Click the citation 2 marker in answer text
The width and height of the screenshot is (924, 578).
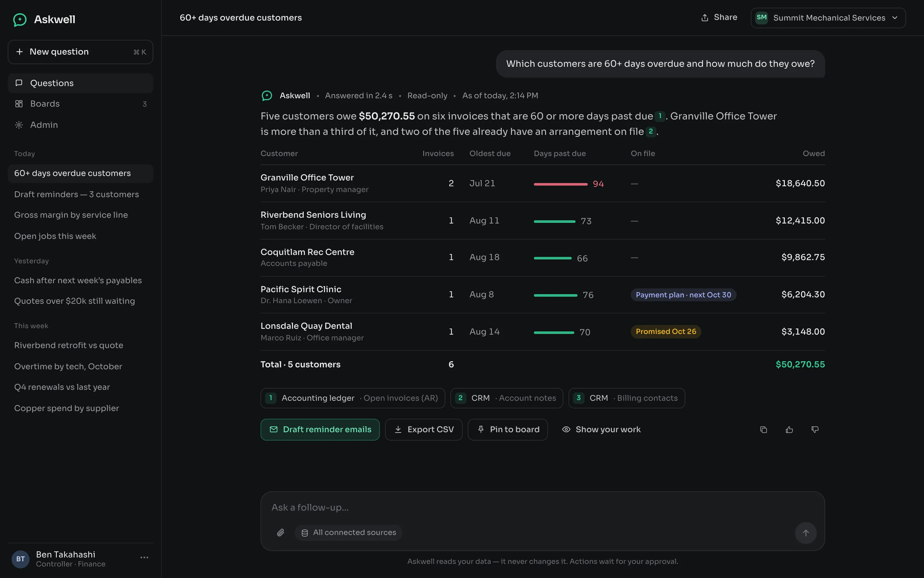(x=651, y=132)
